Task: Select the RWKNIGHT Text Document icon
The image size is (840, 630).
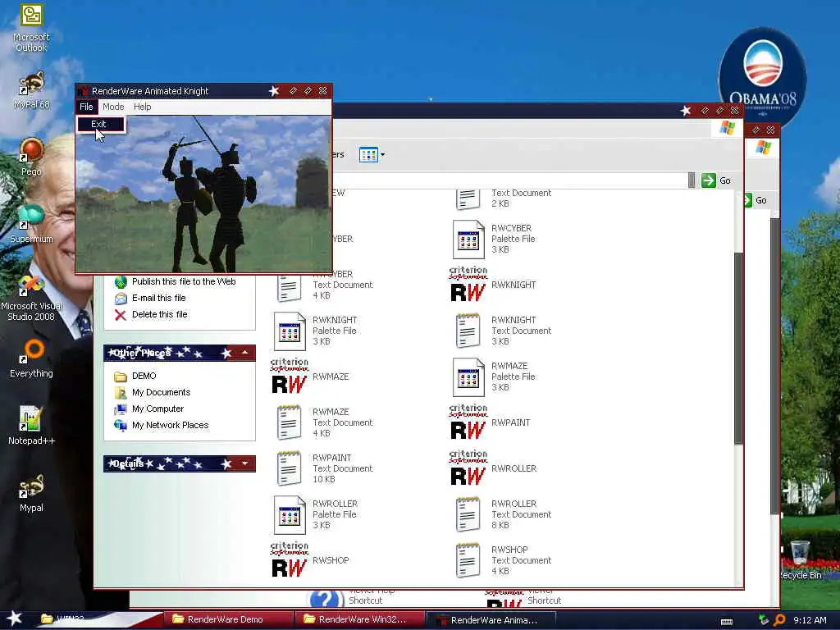Action: [x=468, y=331]
